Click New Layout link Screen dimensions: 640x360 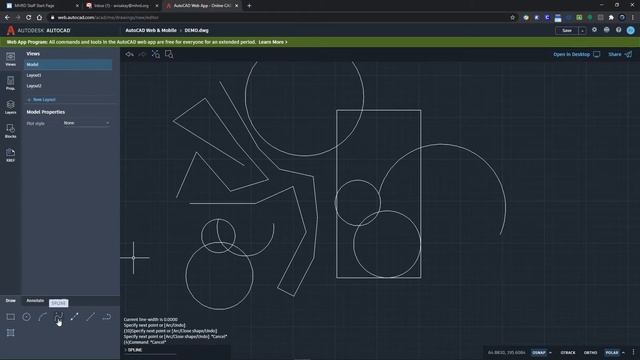(41, 100)
